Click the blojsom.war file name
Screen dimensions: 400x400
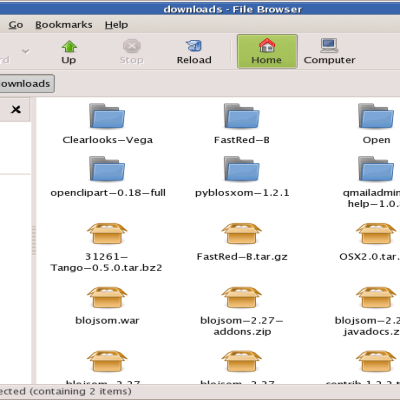click(x=107, y=321)
